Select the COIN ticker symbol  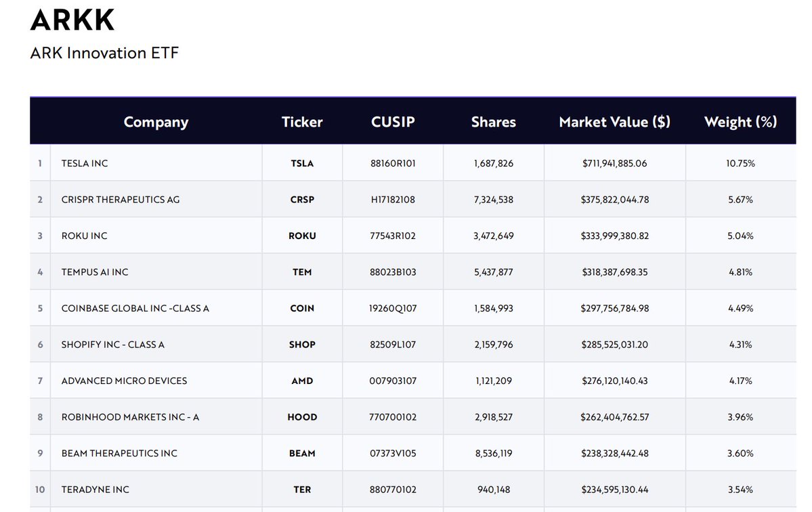point(302,308)
